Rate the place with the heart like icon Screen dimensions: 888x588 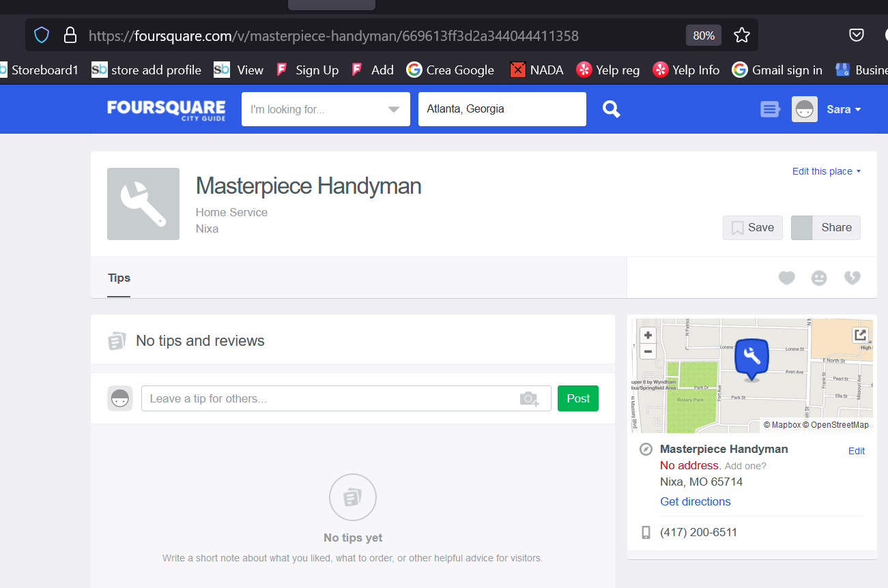click(787, 278)
